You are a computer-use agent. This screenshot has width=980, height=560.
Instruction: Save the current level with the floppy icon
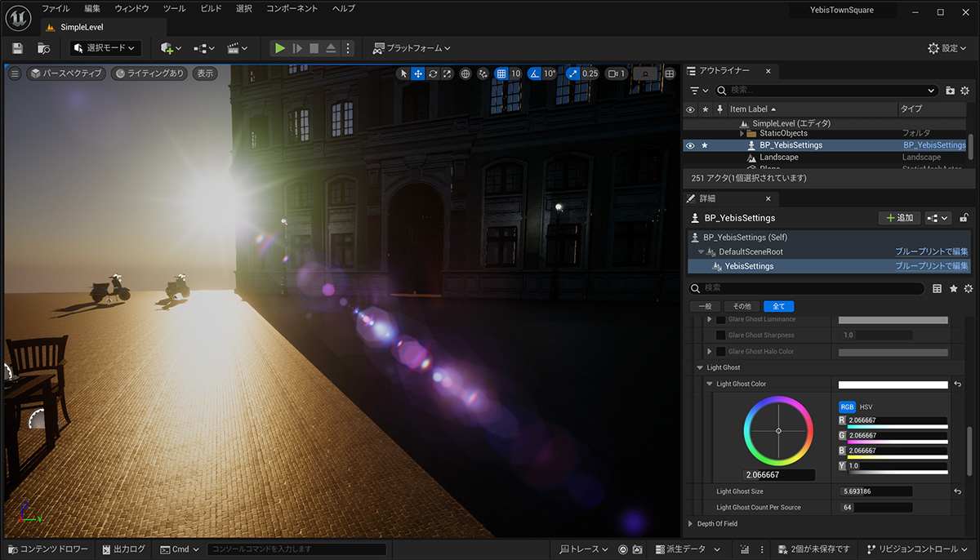tap(18, 48)
